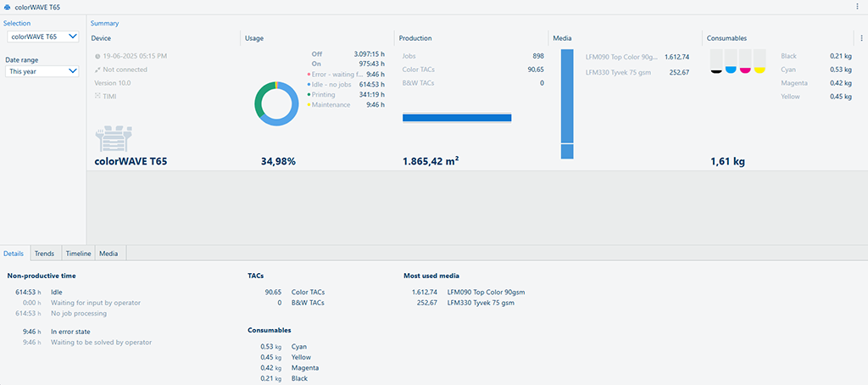
Task: Click the printer icon in title bar
Action: click(8, 7)
